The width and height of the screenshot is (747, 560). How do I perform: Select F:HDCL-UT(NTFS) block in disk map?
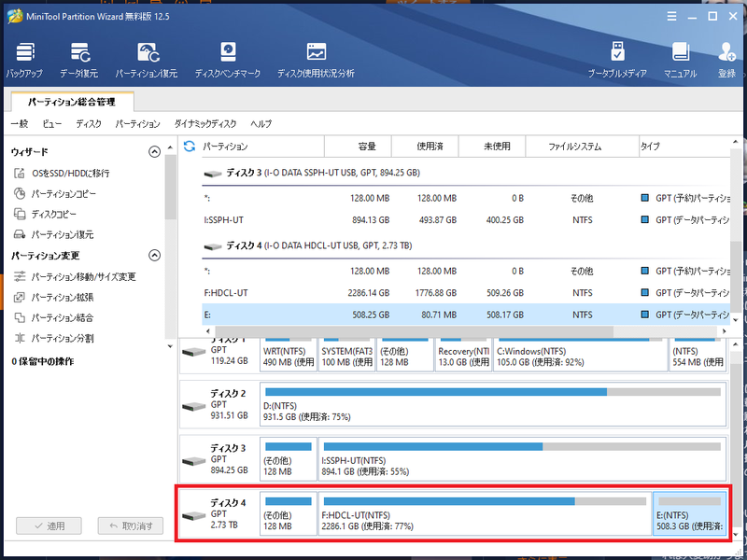pos(485,513)
